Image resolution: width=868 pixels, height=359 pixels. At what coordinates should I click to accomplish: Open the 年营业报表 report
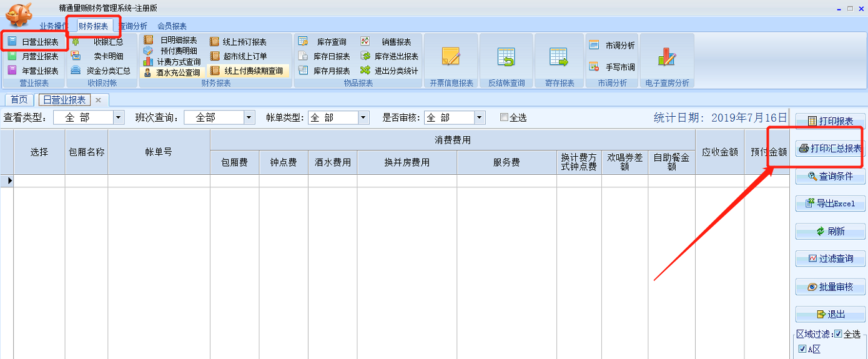34,71
